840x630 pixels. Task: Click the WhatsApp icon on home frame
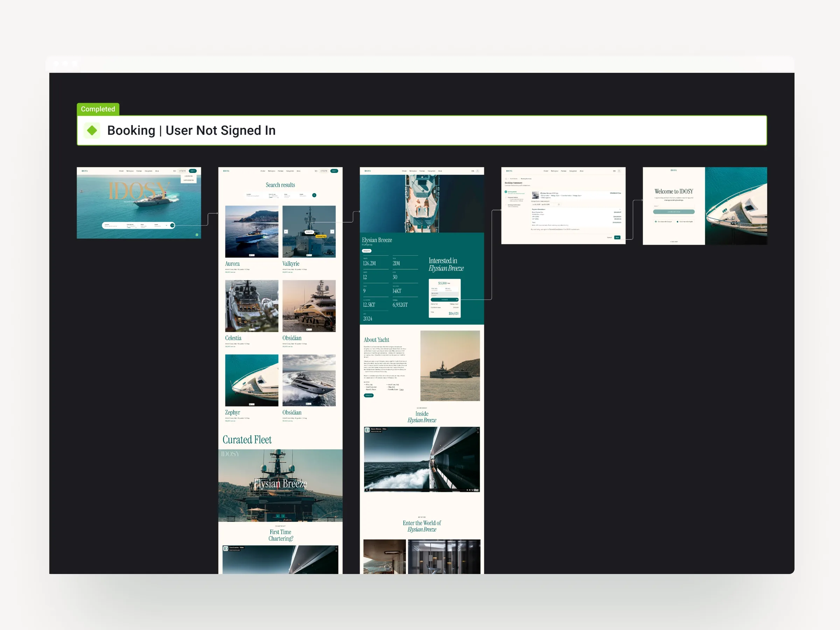(x=197, y=235)
